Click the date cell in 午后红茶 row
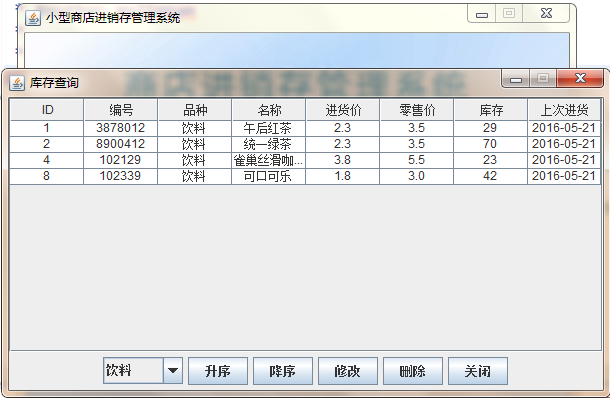This screenshot has height=398, width=610. 564,128
